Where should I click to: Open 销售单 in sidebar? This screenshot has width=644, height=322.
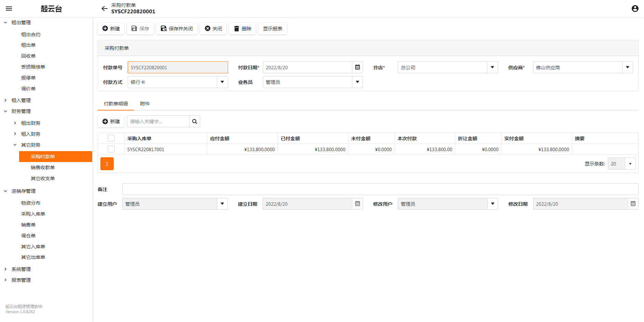(x=28, y=225)
